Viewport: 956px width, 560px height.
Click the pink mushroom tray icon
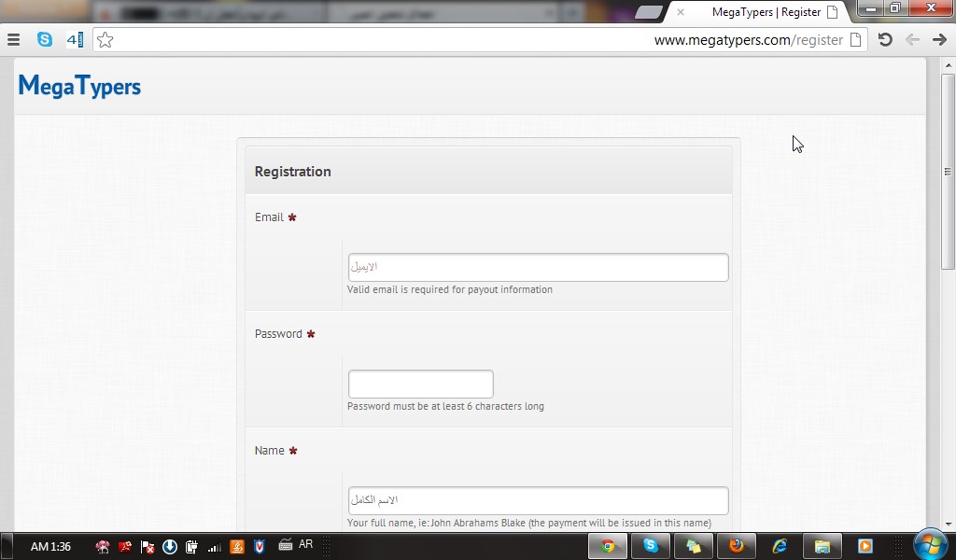click(x=103, y=547)
